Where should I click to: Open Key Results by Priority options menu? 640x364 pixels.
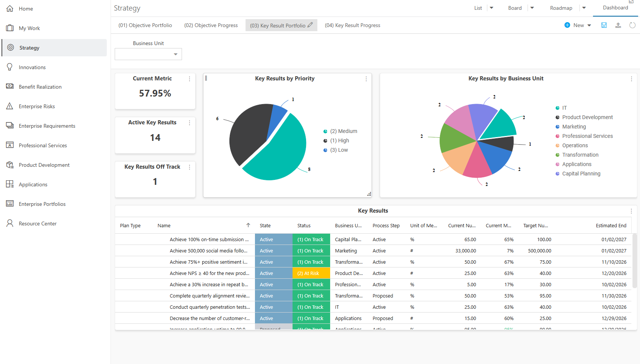(366, 79)
